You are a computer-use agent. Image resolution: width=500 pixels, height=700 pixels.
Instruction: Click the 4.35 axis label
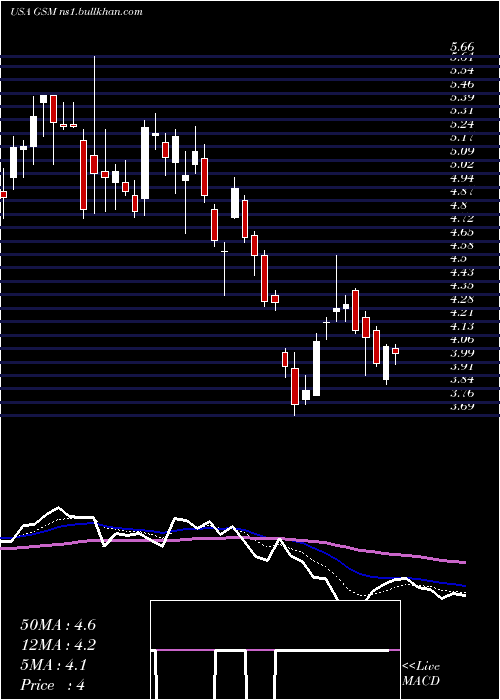point(462,285)
